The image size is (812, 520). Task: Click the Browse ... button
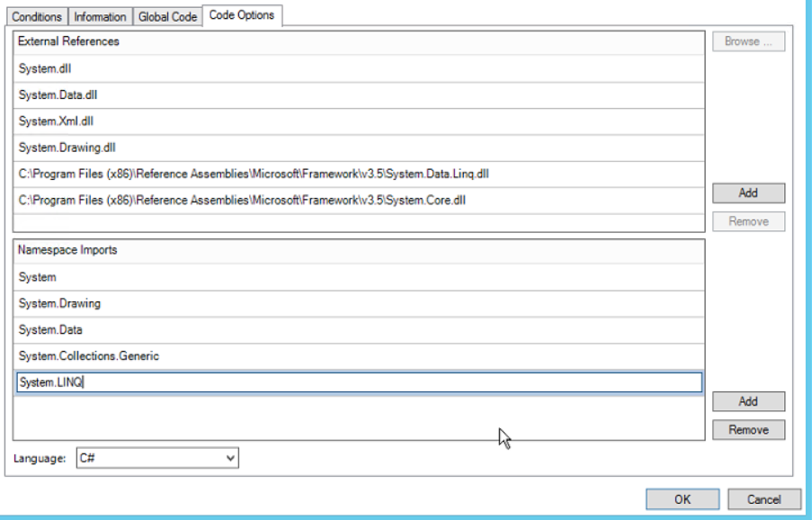pos(748,41)
